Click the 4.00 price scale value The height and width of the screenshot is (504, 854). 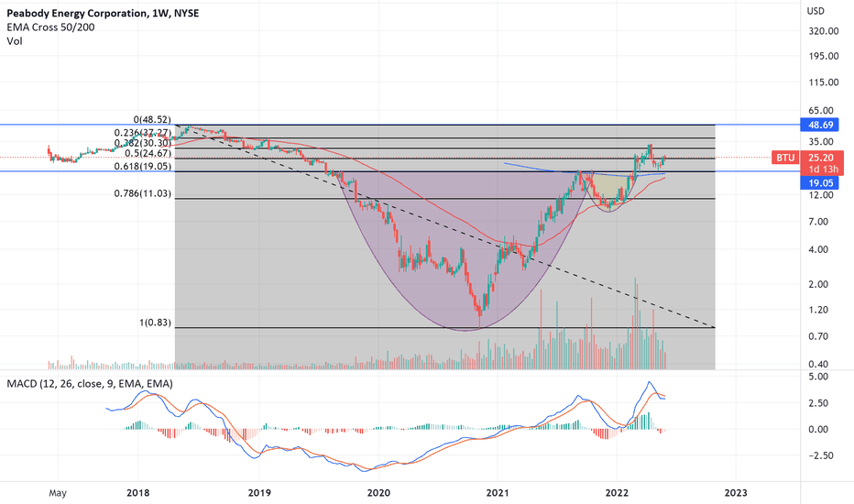tap(818, 249)
